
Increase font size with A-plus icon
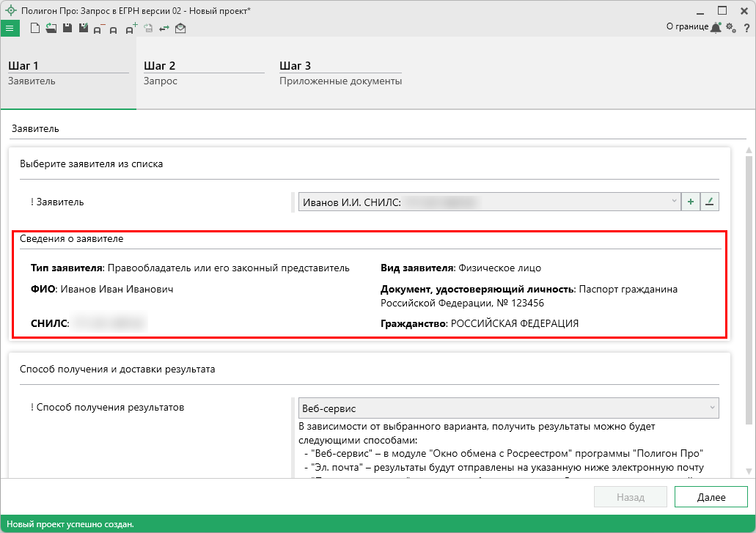(x=131, y=29)
